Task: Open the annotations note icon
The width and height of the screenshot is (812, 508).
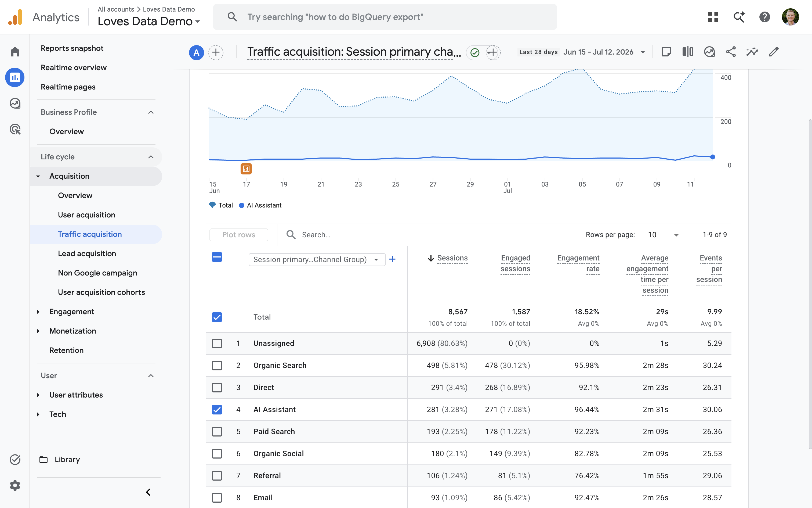Action: [x=666, y=52]
